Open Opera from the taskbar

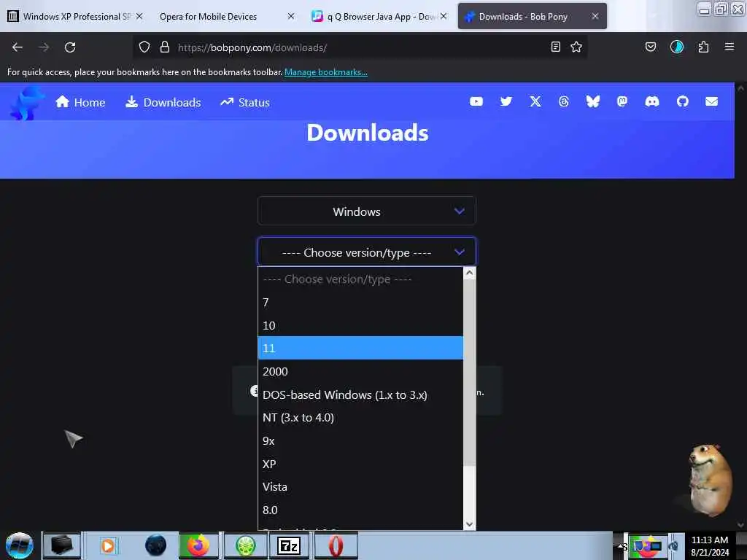pyautogui.click(x=336, y=545)
